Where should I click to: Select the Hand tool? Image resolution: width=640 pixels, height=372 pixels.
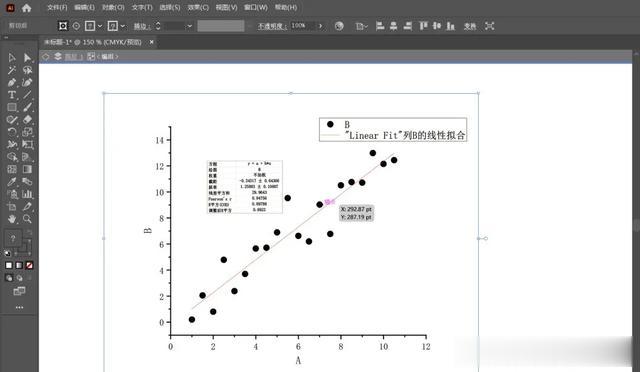[x=11, y=219]
